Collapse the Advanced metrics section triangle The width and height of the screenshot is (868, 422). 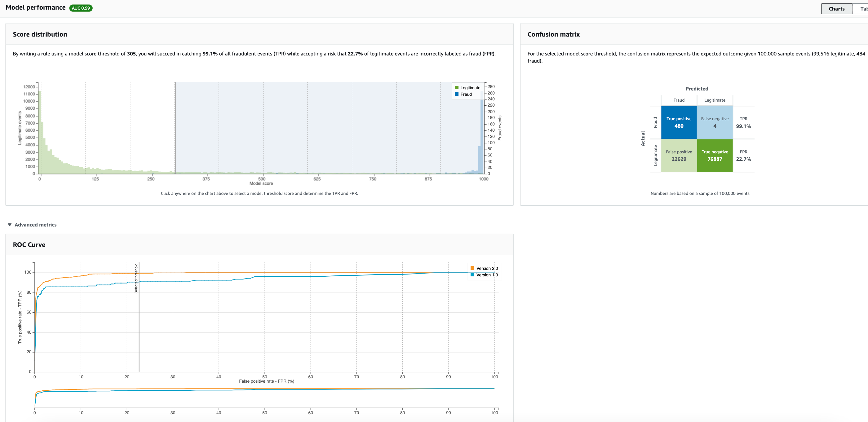(10, 225)
